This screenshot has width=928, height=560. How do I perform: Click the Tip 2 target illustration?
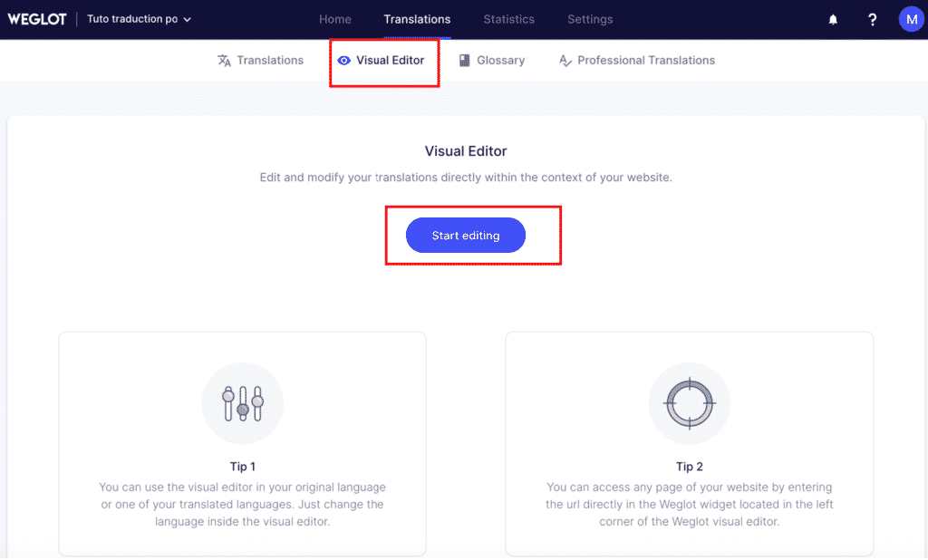click(690, 403)
